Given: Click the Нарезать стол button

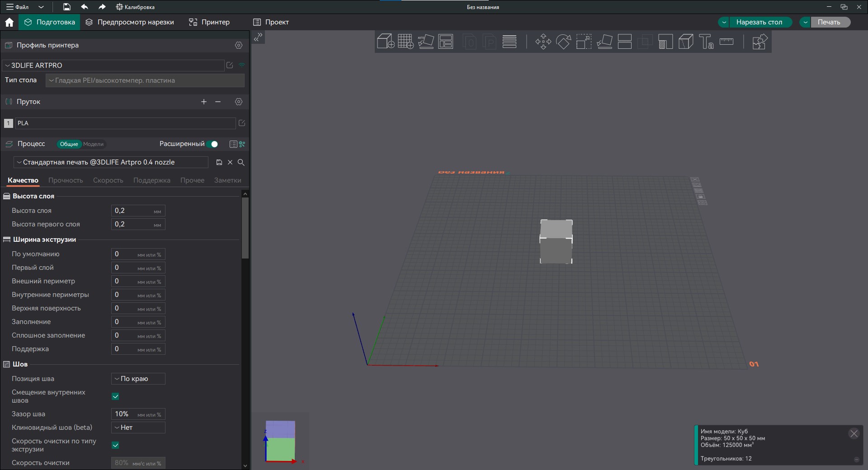Looking at the screenshot, I should pos(759,22).
